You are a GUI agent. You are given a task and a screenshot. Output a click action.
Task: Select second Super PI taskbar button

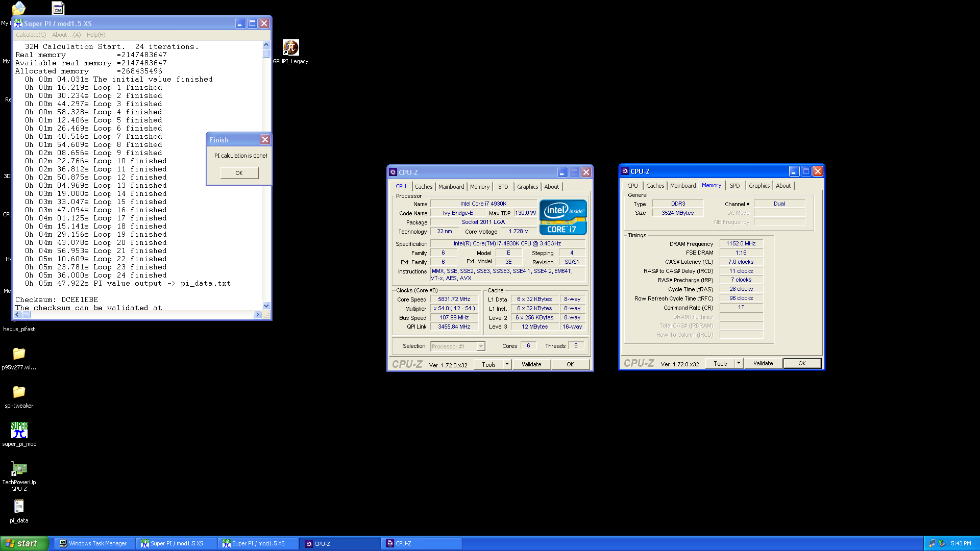(257, 543)
